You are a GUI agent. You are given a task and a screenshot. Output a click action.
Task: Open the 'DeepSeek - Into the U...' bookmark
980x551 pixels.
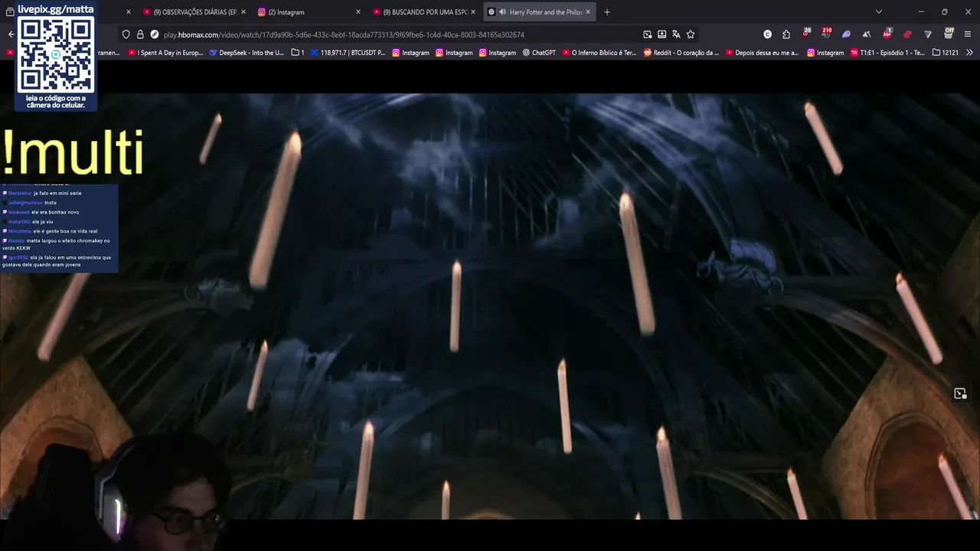click(x=246, y=53)
